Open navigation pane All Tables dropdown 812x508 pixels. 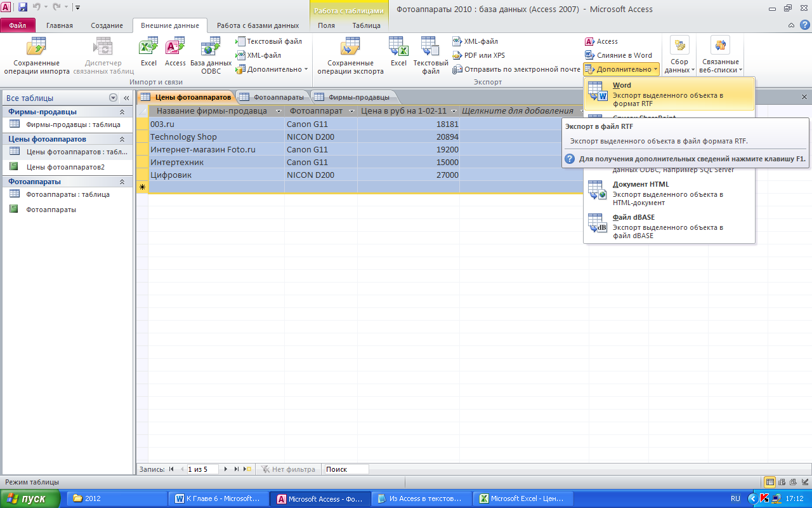coord(113,98)
